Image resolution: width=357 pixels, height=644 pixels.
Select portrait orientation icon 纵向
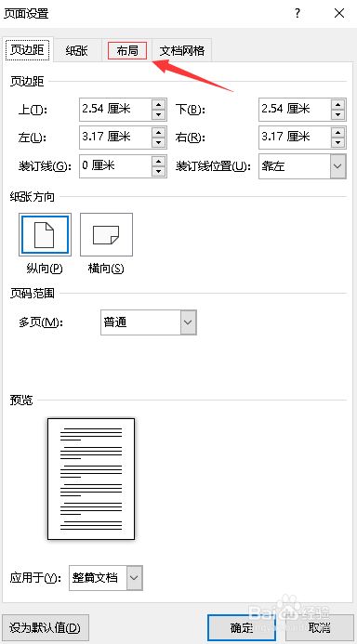(45, 234)
